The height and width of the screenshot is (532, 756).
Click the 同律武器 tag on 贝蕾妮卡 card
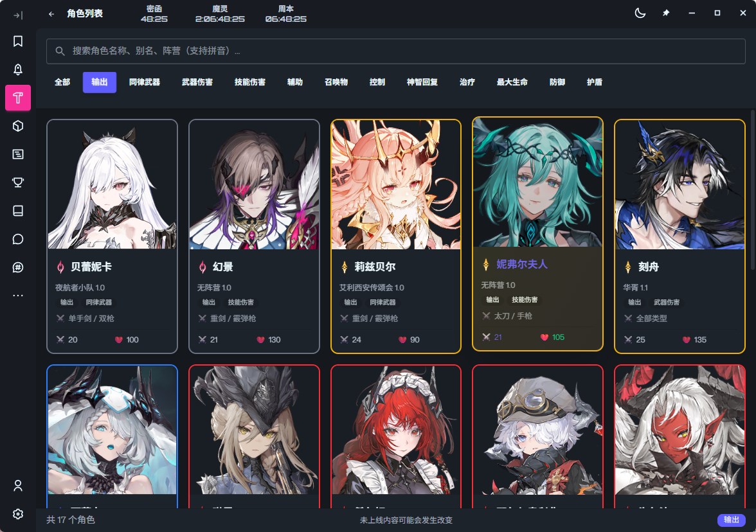point(99,302)
